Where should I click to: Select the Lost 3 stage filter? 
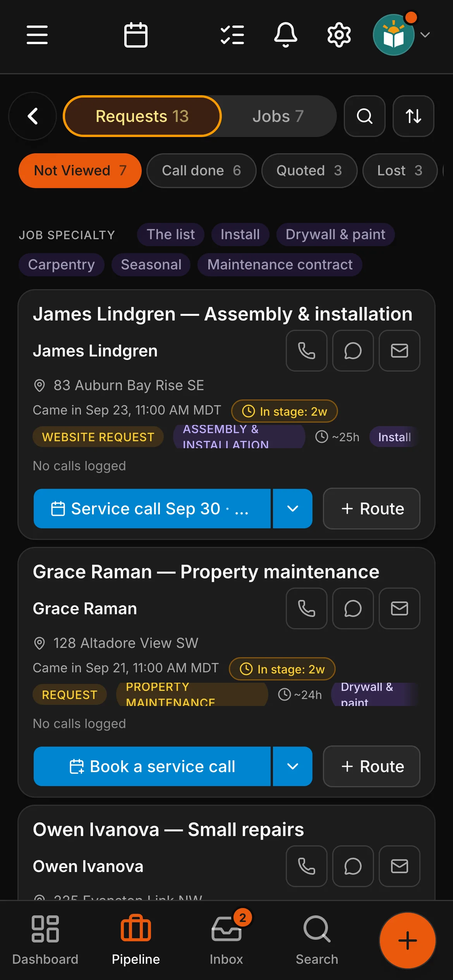(400, 171)
